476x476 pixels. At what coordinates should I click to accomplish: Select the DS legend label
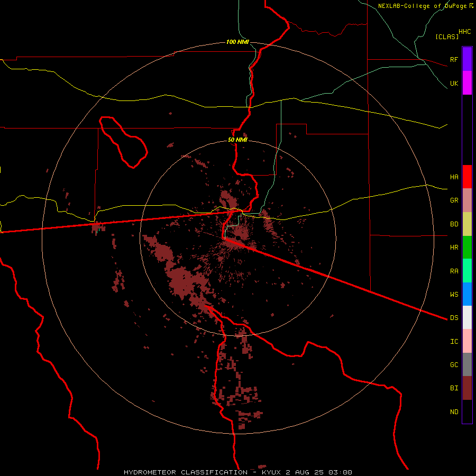tap(454, 317)
